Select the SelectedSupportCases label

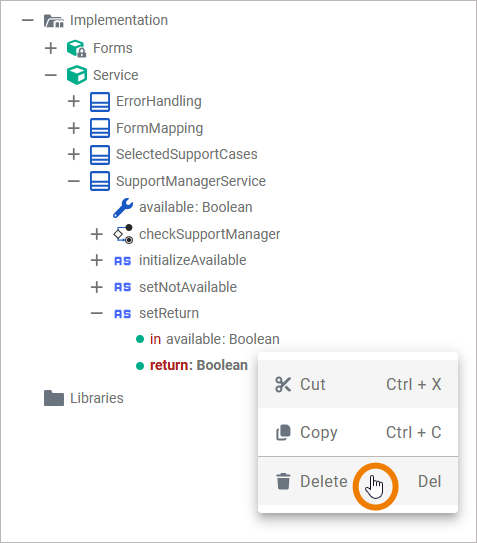187,154
